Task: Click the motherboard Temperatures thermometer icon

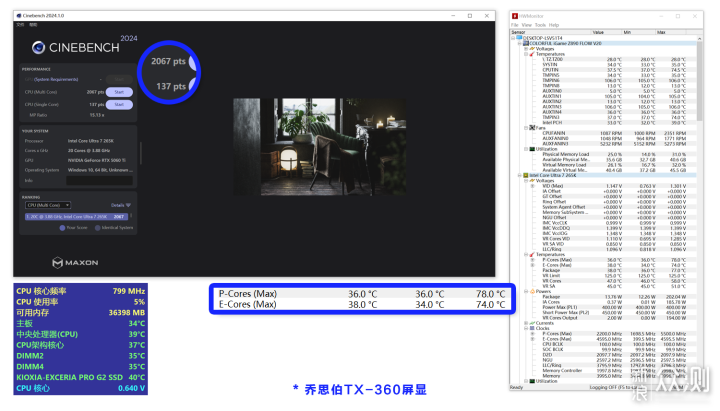Action: [x=532, y=54]
